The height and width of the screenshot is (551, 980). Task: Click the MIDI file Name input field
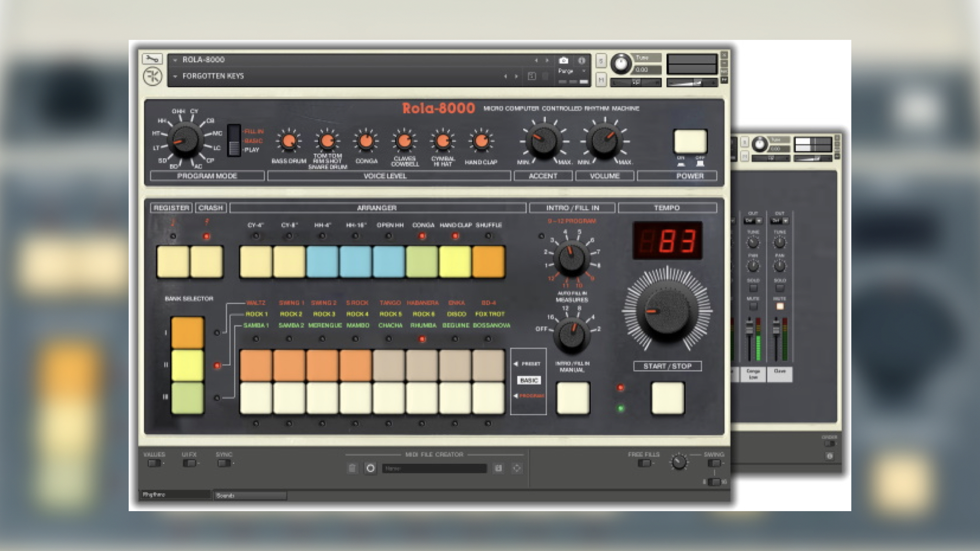click(434, 468)
